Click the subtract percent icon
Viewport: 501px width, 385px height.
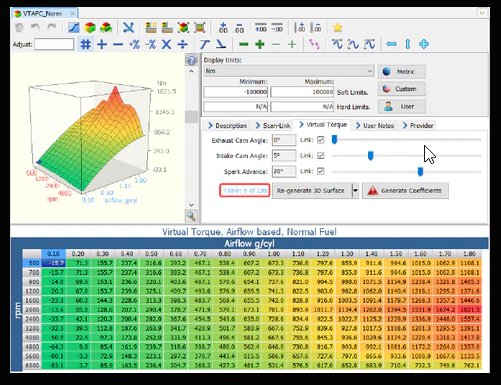coord(151,44)
